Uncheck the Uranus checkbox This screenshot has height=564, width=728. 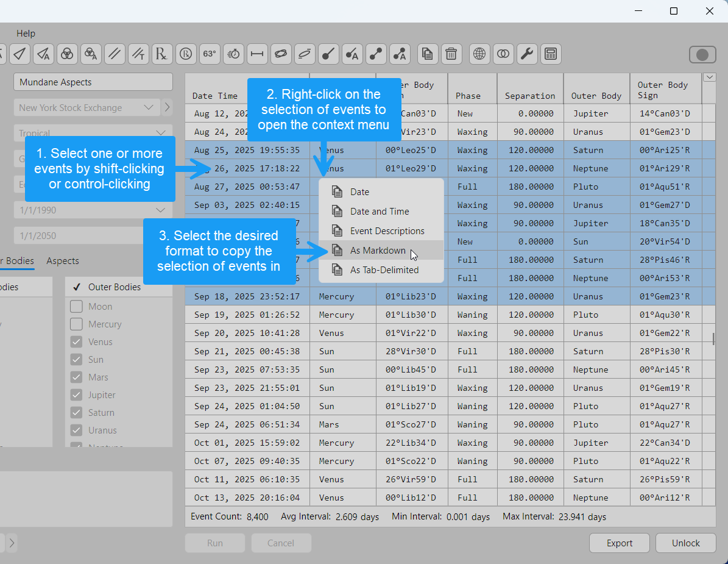tap(76, 430)
